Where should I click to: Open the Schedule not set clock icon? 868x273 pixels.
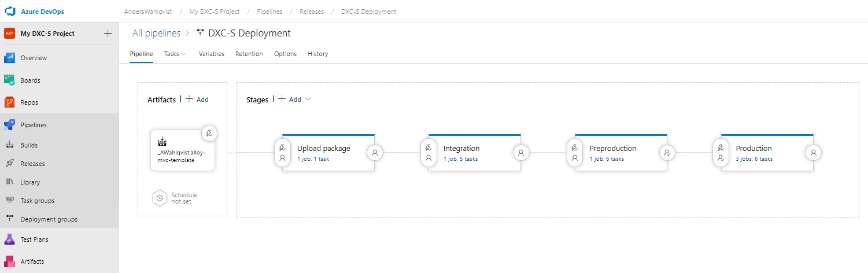(x=160, y=198)
